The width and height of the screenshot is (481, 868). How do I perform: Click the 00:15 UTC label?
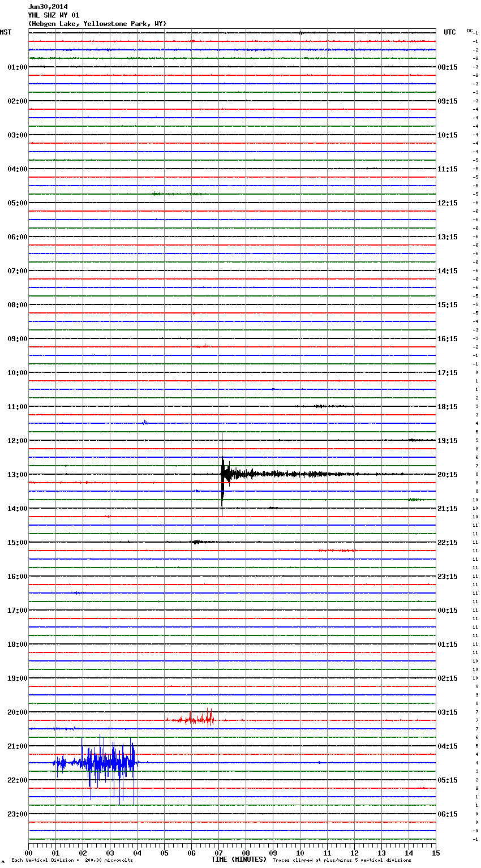(x=448, y=611)
